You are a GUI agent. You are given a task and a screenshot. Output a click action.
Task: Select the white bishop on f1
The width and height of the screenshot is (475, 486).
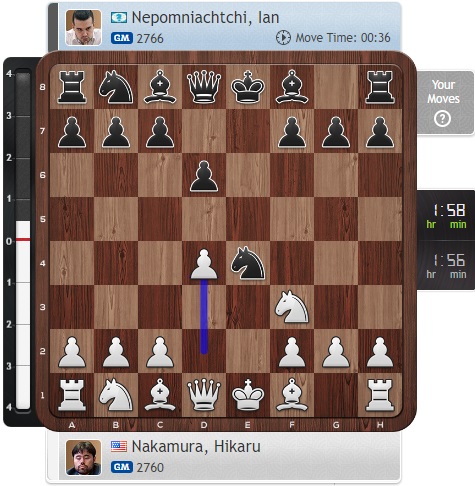(x=292, y=394)
